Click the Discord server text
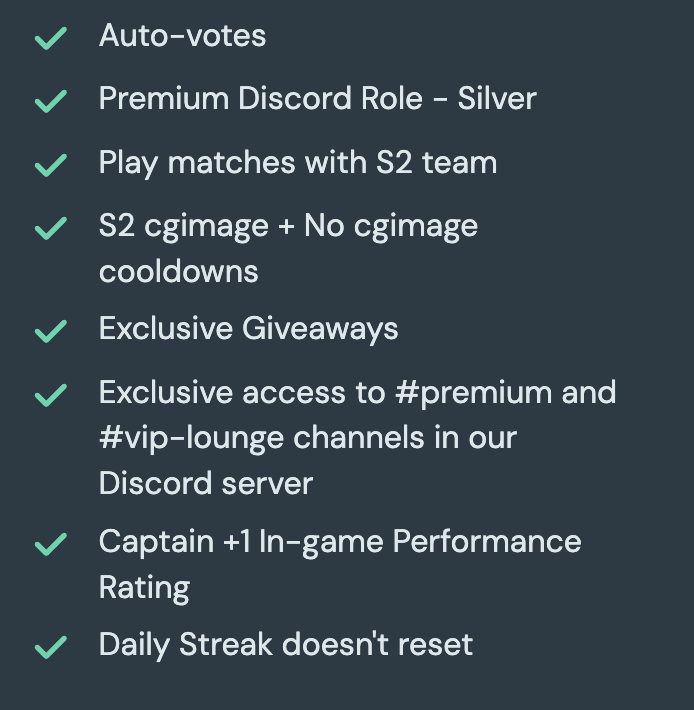 coord(205,483)
